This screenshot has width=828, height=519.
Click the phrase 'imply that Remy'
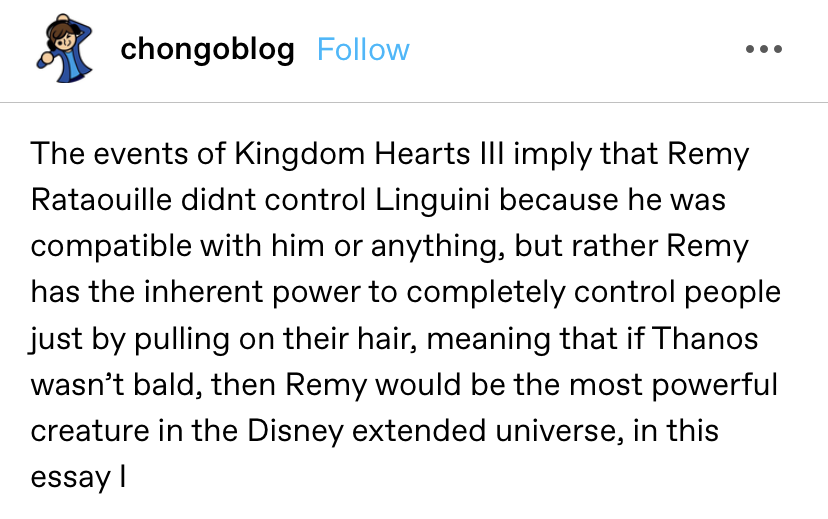pos(631,155)
